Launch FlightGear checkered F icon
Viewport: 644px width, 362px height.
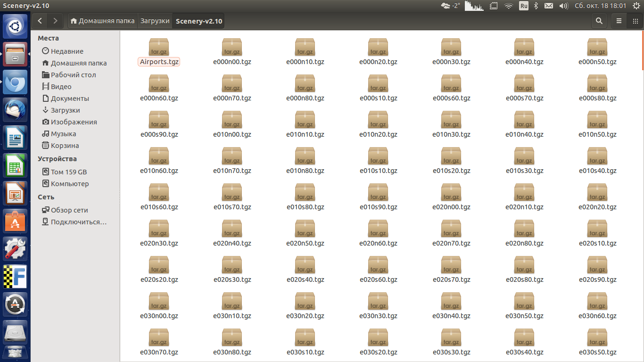click(16, 277)
